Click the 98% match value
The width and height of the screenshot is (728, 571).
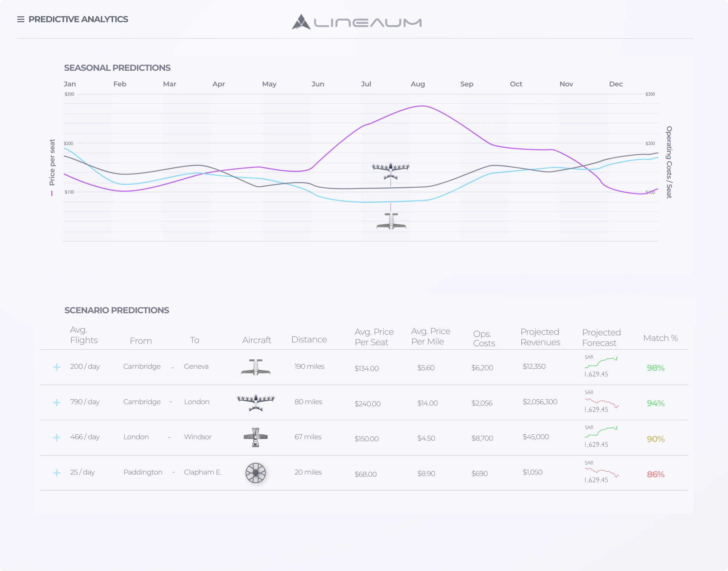[656, 368]
